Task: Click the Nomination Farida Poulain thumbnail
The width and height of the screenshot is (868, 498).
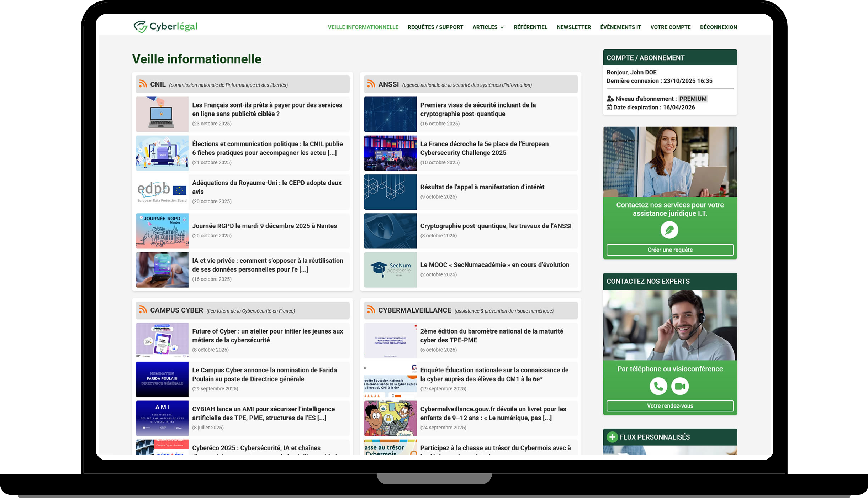Action: tap(162, 379)
